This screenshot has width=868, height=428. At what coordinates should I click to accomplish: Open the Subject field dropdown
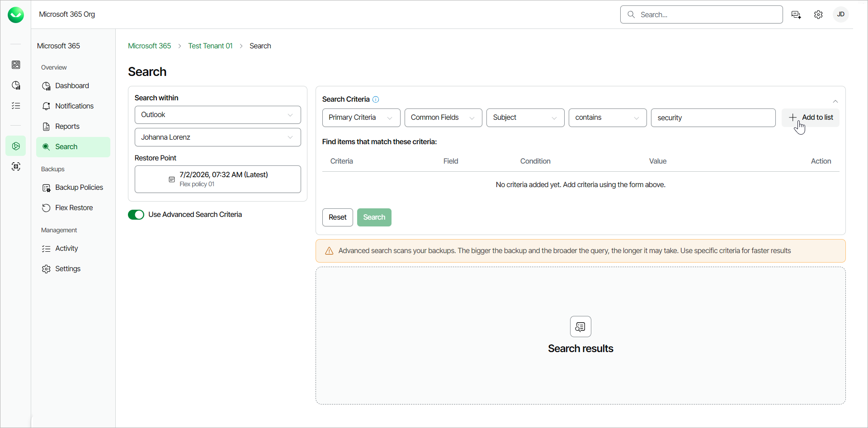point(525,118)
